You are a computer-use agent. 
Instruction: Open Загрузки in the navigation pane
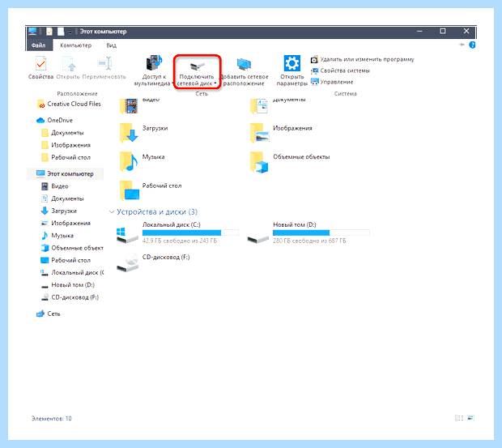(59, 211)
